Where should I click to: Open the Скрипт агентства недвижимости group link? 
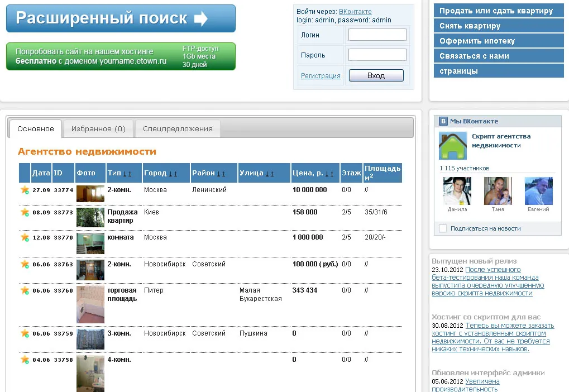(501, 141)
